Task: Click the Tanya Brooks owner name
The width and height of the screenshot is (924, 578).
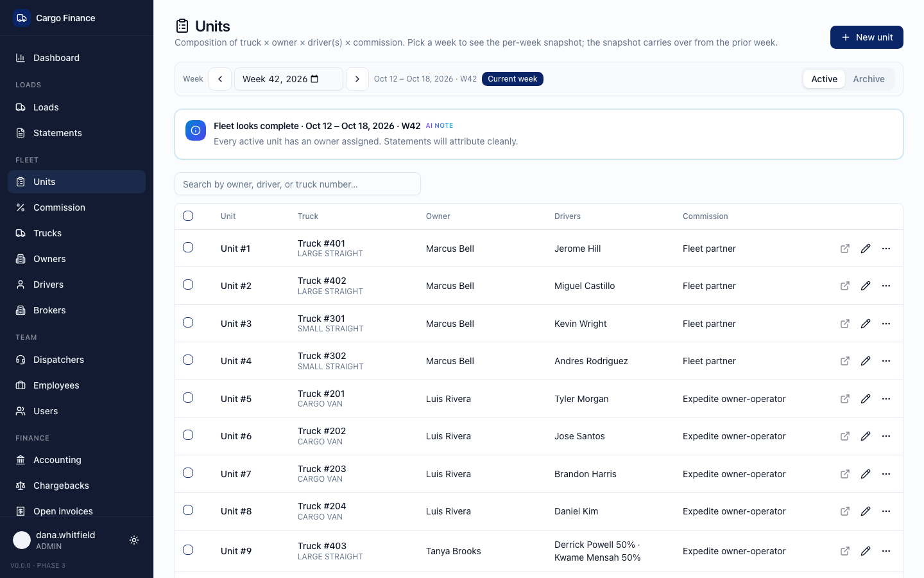Action: [x=454, y=551]
